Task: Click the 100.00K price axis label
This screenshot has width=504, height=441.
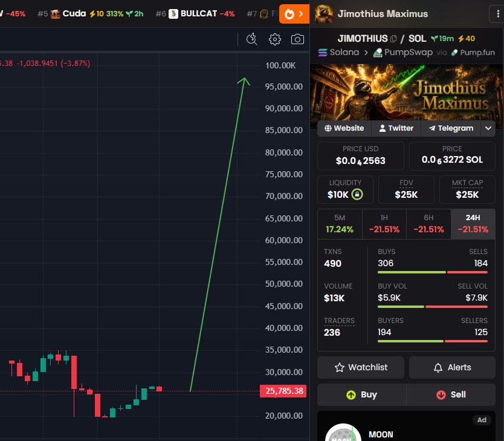Action: tap(280, 65)
